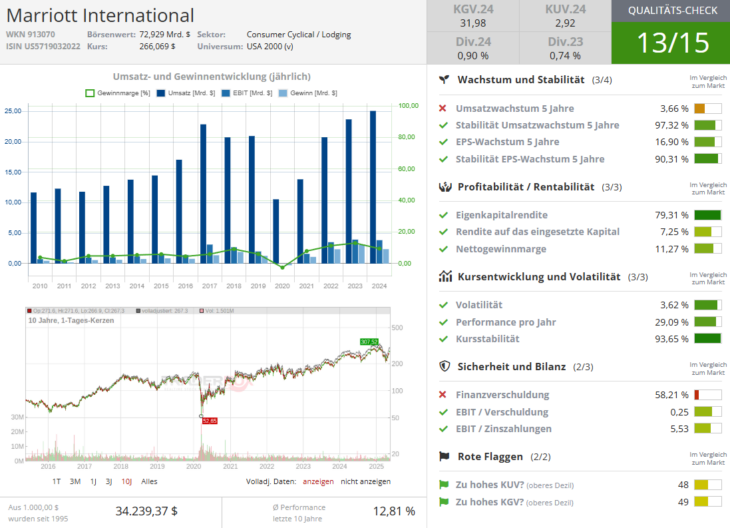This screenshot has width=730, height=528.
Task: Click the green check beside Eigenkapitalrendite
Action: (443, 215)
